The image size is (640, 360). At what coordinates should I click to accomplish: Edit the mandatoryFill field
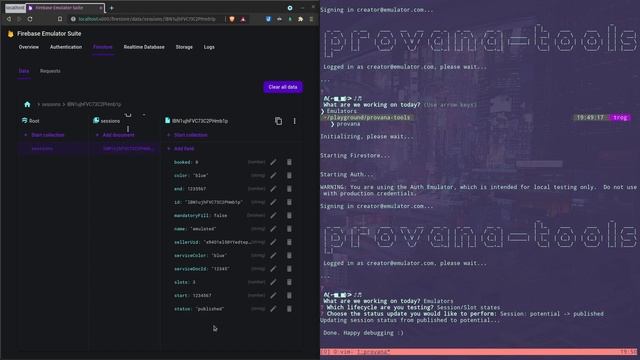[273, 216]
